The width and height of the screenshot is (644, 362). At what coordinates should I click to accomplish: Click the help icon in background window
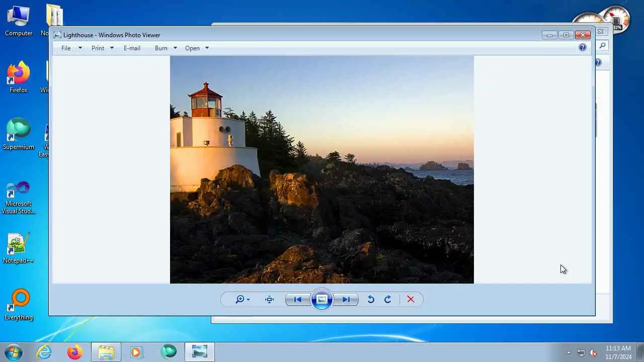(598, 62)
